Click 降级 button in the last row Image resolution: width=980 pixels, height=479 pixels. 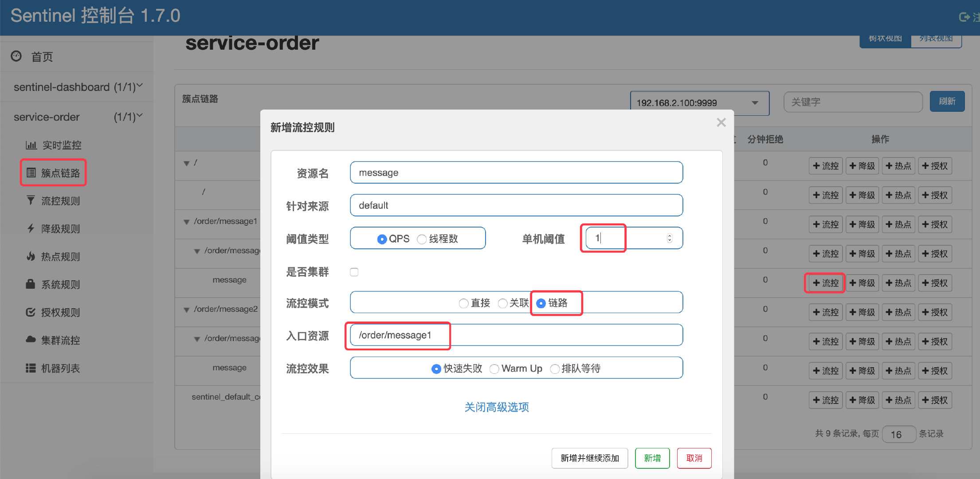pos(862,400)
